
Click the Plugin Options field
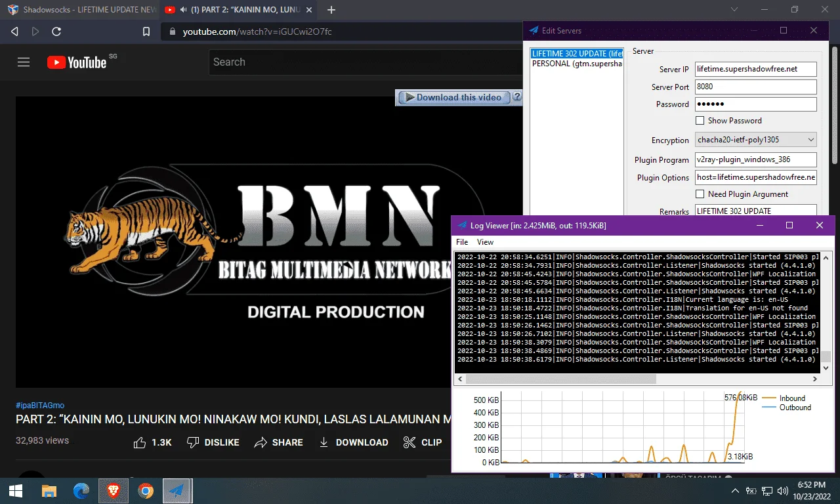pyautogui.click(x=756, y=177)
